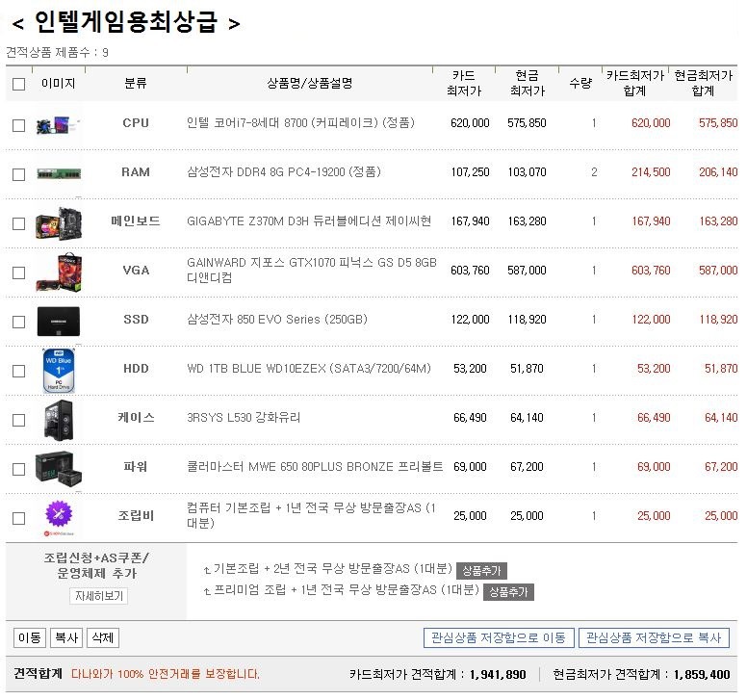Click the 현금 최저가 column header
Screen dimensions: 747x700
coord(528,84)
